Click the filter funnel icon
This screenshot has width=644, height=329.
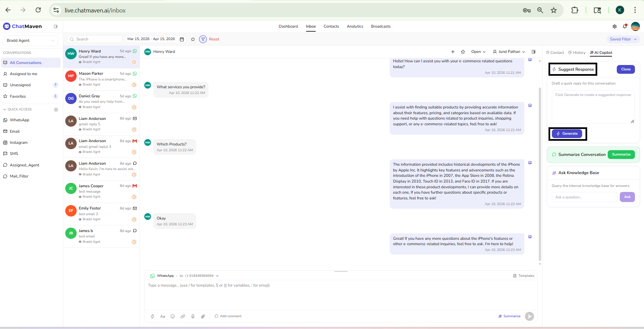(203, 39)
